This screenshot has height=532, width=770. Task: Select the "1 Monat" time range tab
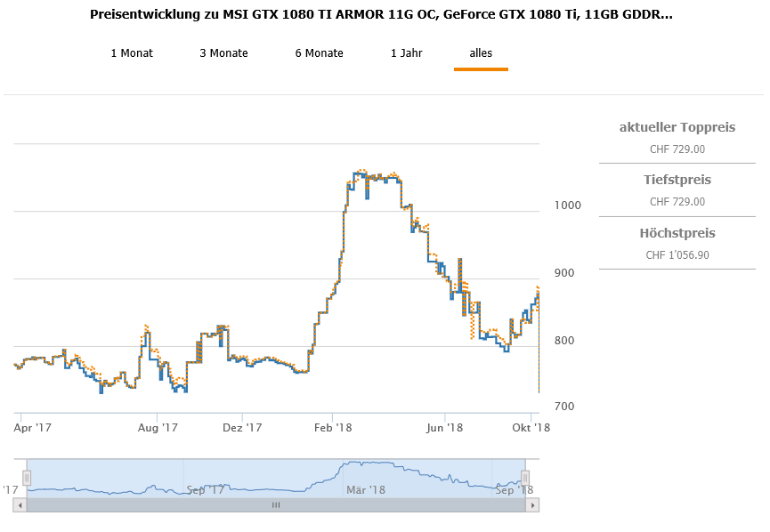[132, 53]
